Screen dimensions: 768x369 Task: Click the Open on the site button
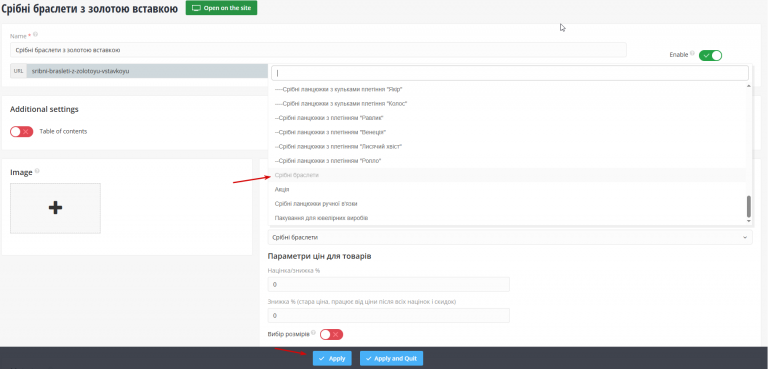tap(221, 8)
